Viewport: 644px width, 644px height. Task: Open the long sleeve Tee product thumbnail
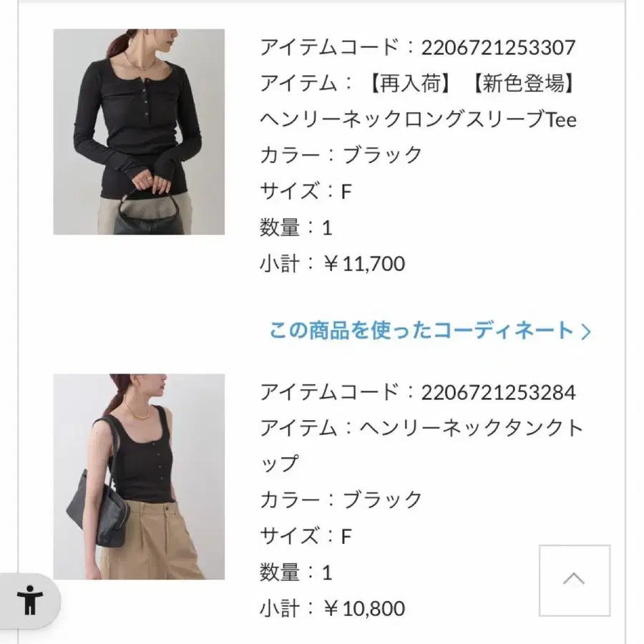139,132
